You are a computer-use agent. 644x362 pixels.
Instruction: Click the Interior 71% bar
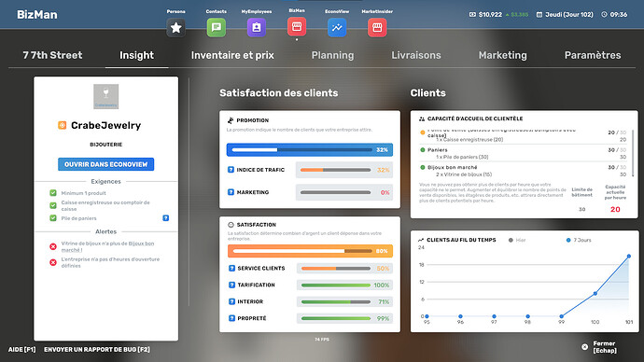tap(344, 301)
